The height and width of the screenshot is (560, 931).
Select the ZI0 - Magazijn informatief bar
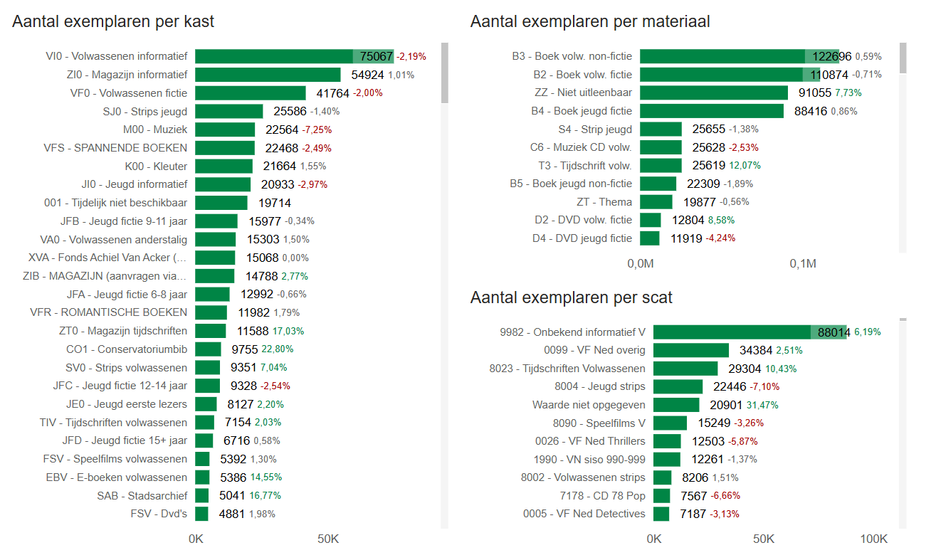point(268,75)
